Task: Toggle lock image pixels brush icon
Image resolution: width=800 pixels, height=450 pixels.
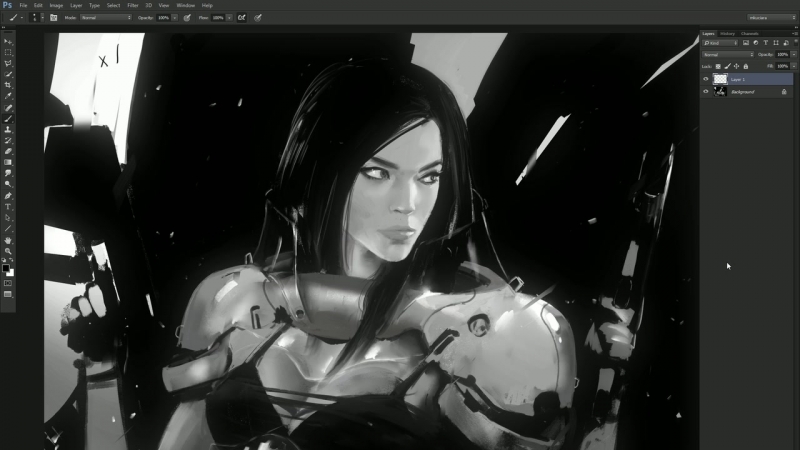Action: (728, 66)
